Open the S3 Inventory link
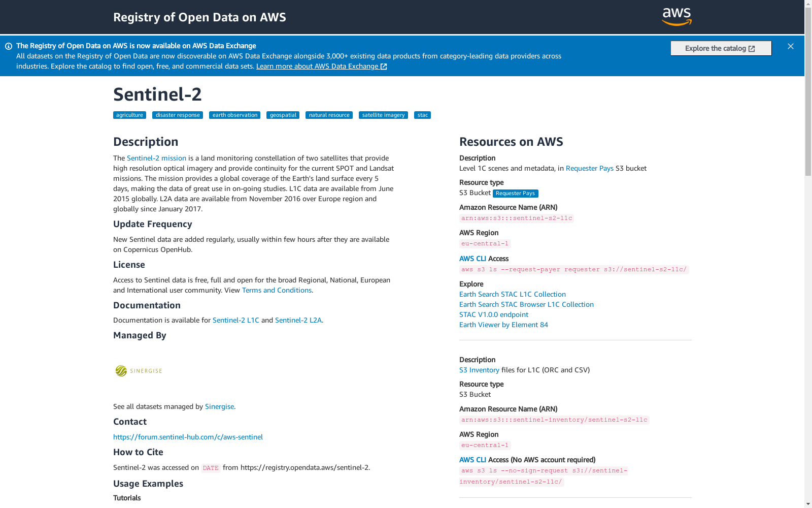This screenshot has height=508, width=812. 479,370
